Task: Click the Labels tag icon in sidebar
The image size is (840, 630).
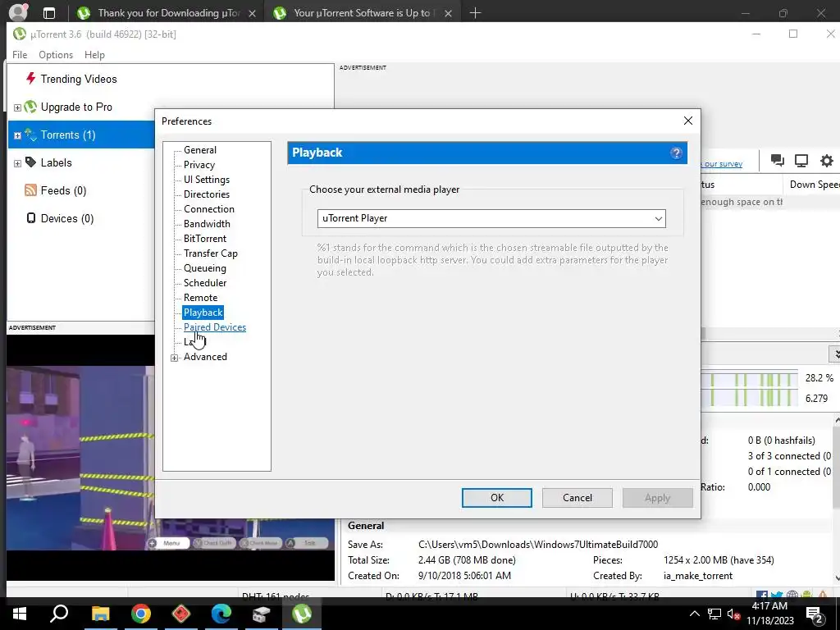Action: click(x=30, y=162)
